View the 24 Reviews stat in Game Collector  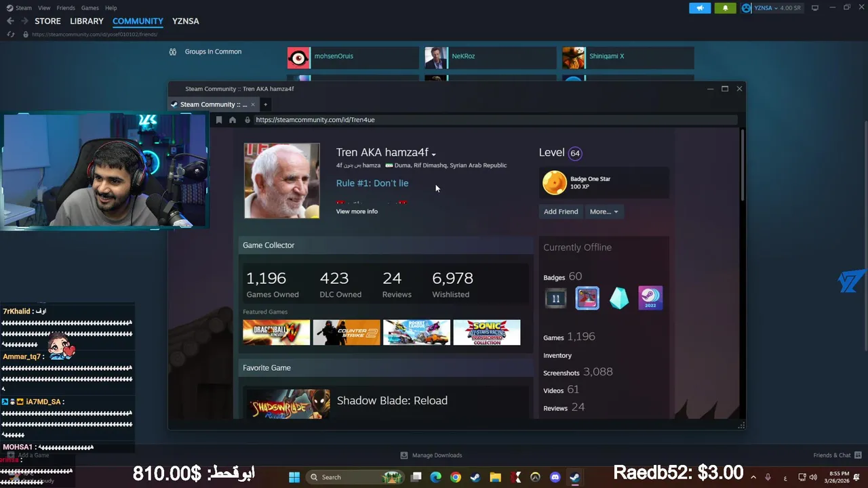tap(397, 285)
